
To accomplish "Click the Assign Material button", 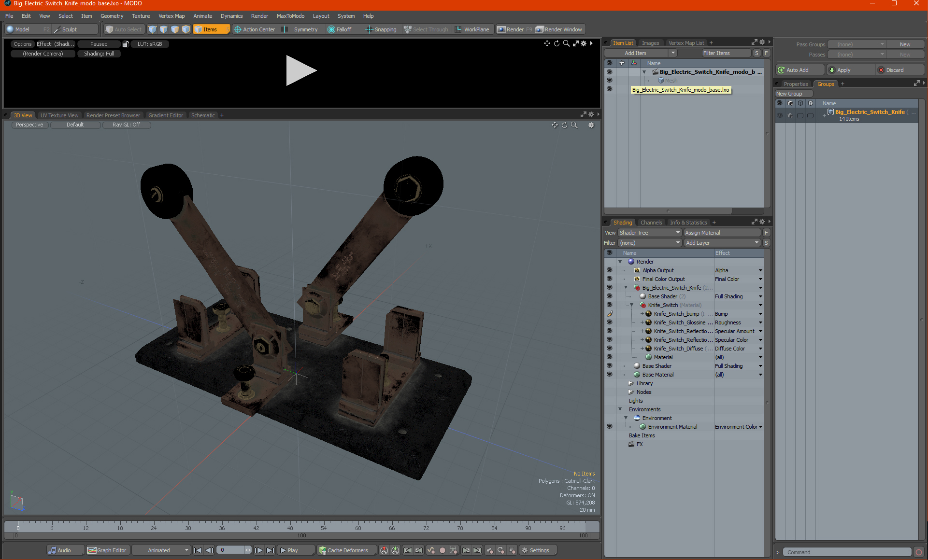I will 722,233.
